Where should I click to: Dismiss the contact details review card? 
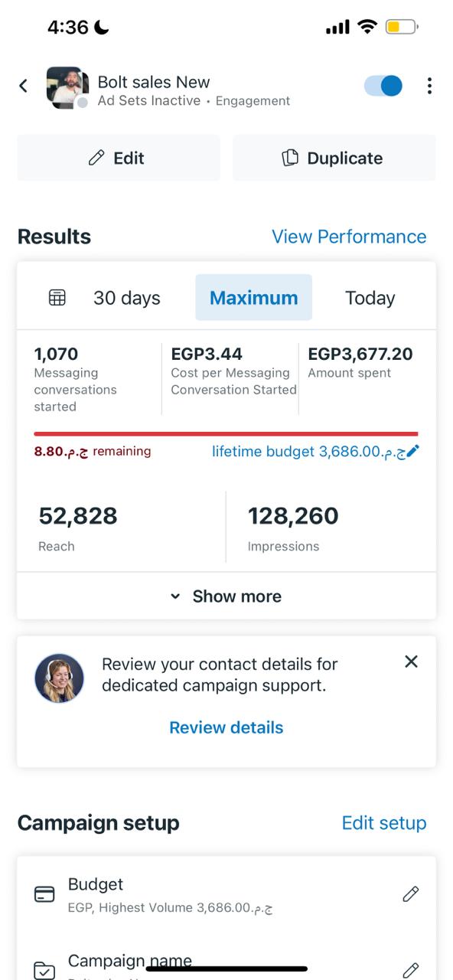pyautogui.click(x=411, y=661)
